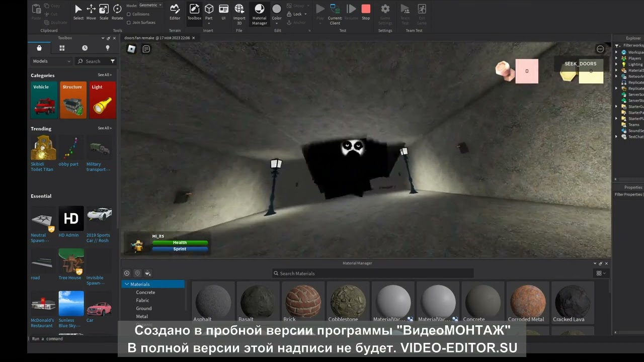Activate the Scale tool
The width and height of the screenshot is (644, 362).
[104, 12]
